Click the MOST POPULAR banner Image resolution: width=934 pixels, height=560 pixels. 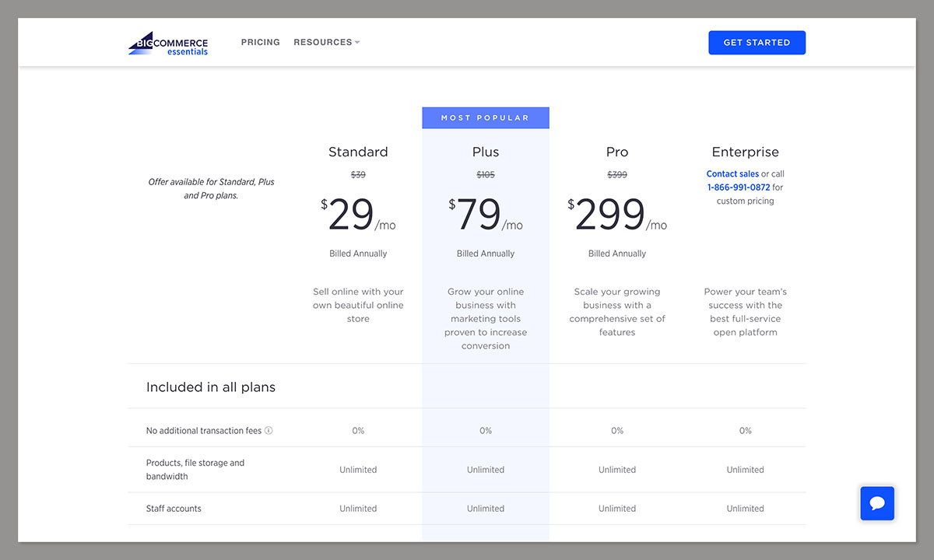click(x=485, y=117)
